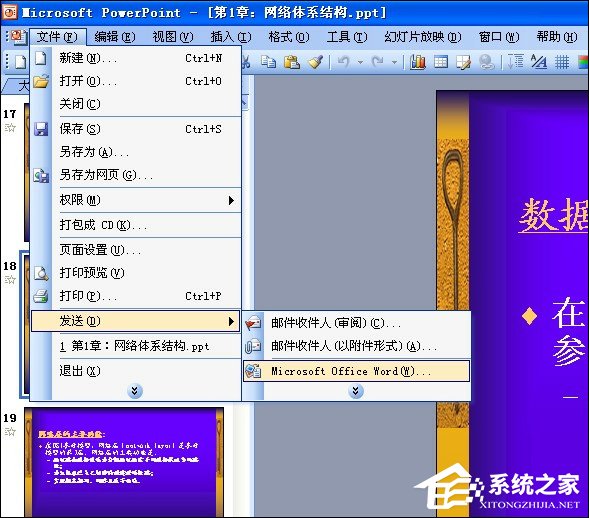
Task: Open the Redo history dropdown arrow
Action: click(394, 62)
